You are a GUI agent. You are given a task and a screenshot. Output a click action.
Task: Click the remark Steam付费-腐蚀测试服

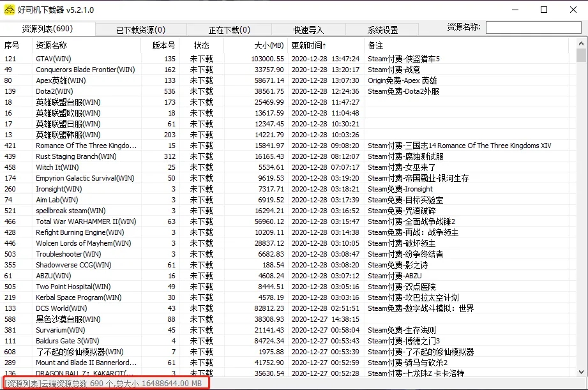[405, 157]
